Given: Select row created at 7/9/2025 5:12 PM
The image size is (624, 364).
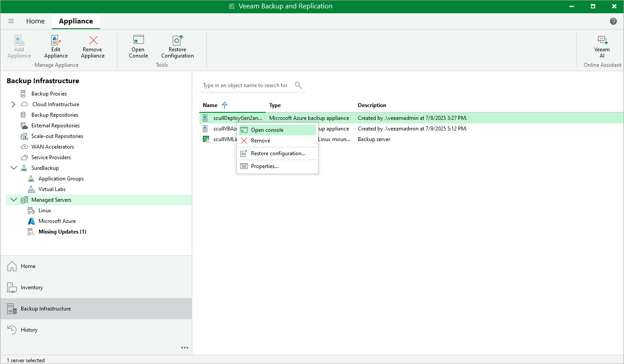Looking at the screenshot, I should coord(411,129).
